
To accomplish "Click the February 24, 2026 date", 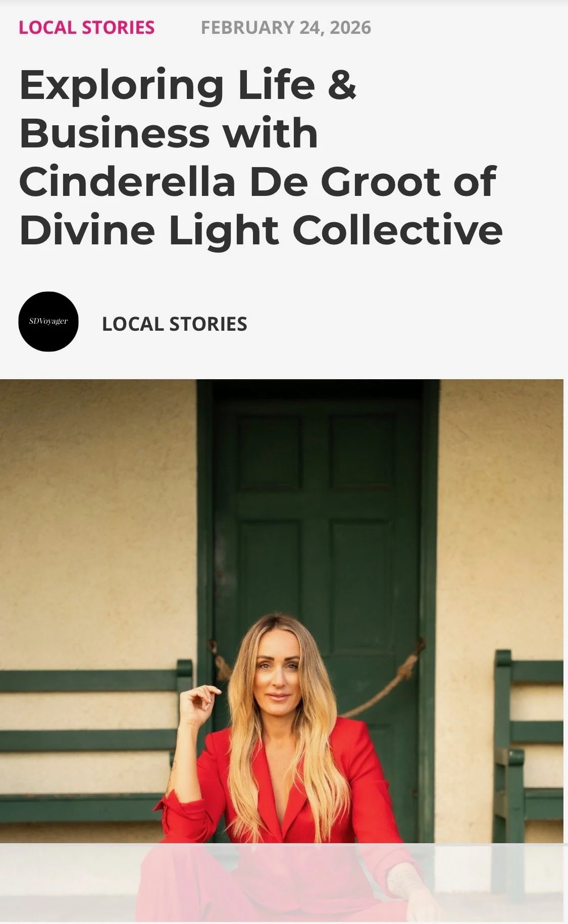I will pyautogui.click(x=286, y=27).
